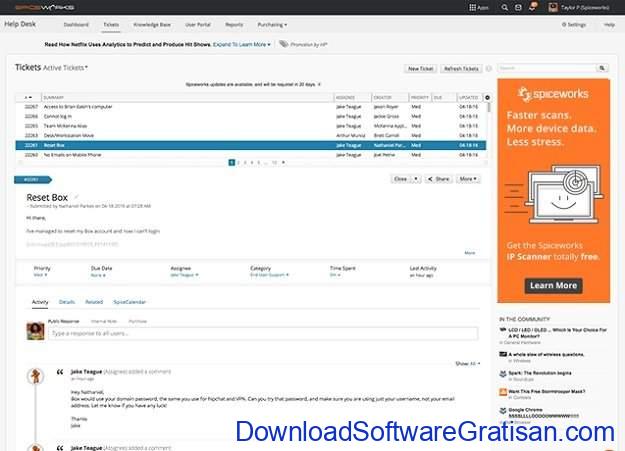Image resolution: width=625 pixels, height=451 pixels.
Task: Click the Close ticket button
Action: click(401, 179)
